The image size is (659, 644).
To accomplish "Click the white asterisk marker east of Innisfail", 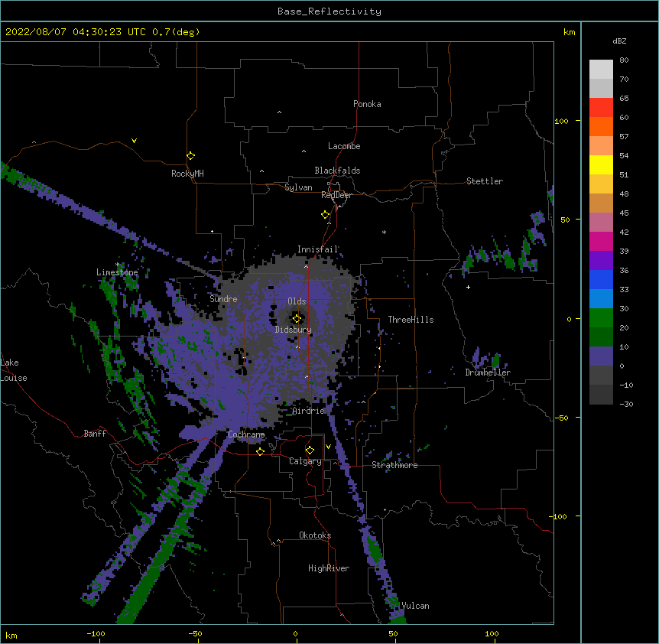I will (384, 232).
